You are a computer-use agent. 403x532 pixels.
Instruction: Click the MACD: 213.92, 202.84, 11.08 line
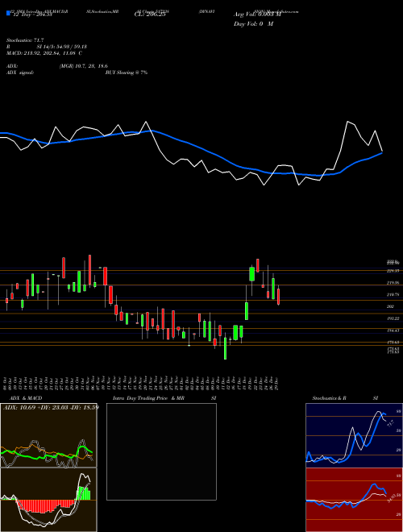pos(44,53)
